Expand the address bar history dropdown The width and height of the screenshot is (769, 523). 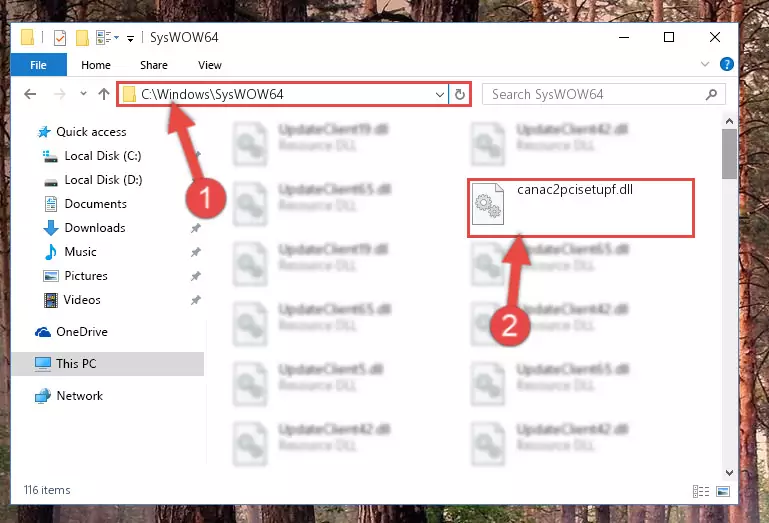point(440,94)
